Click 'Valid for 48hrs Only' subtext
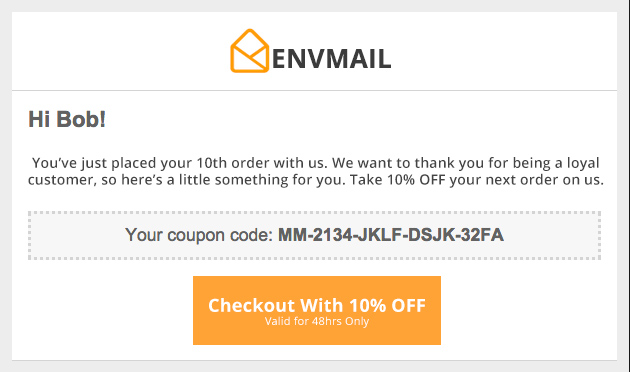The width and height of the screenshot is (630, 372). tap(317, 321)
